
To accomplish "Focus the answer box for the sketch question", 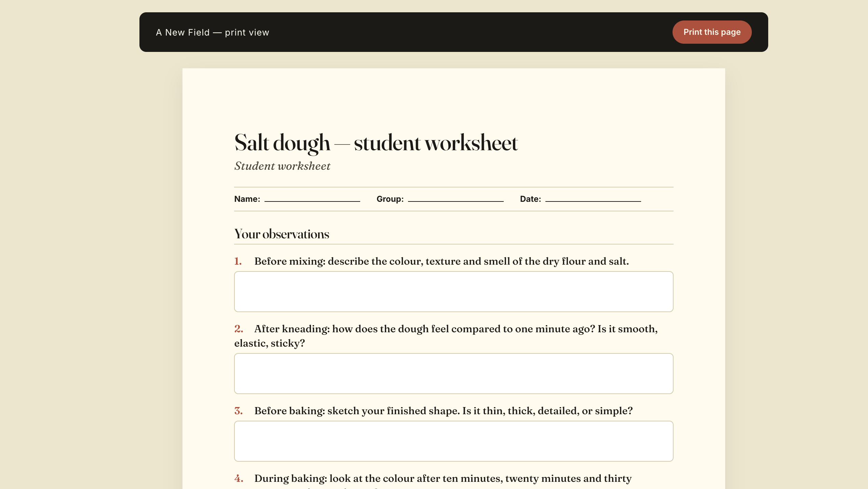I will click(x=453, y=441).
